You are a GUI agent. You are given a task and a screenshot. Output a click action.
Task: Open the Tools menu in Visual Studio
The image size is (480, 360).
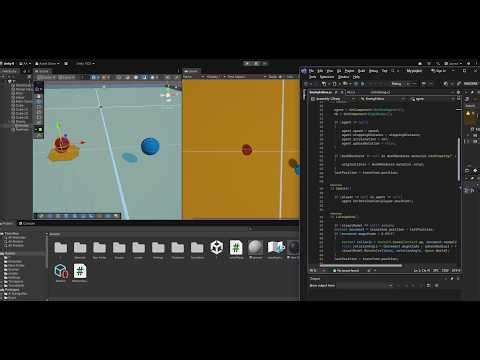point(312,77)
